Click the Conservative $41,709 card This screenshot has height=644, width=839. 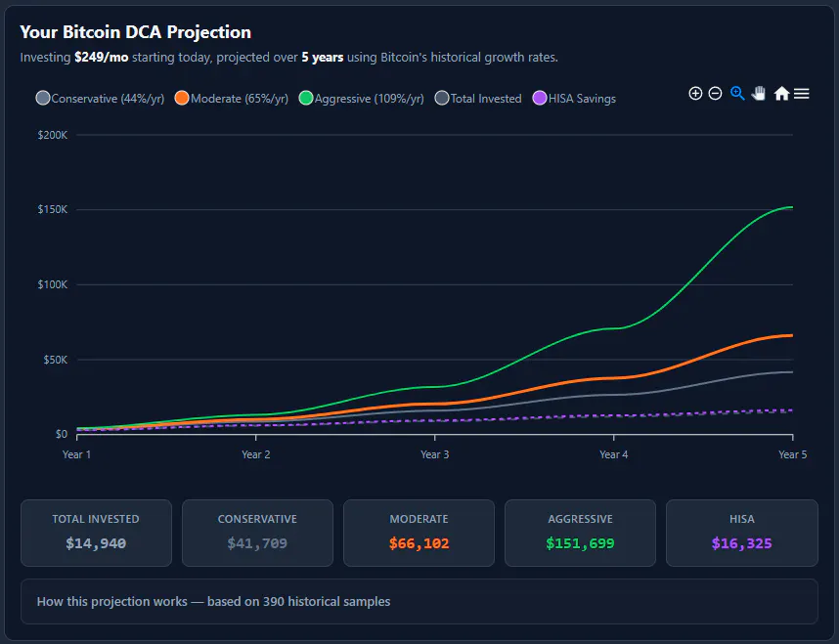[257, 533]
